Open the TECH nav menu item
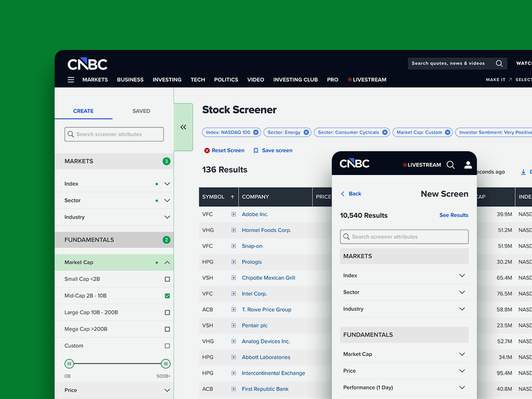This screenshot has width=532, height=399. [x=198, y=80]
